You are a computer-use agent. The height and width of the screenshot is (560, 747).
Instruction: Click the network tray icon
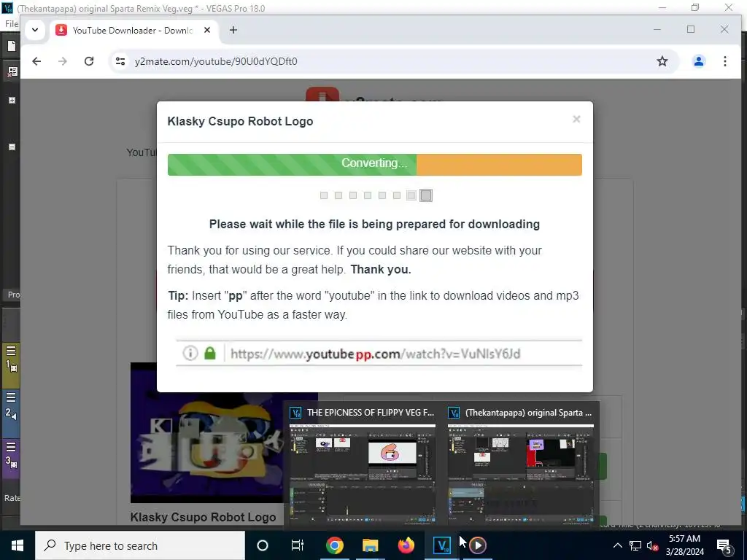click(x=635, y=545)
